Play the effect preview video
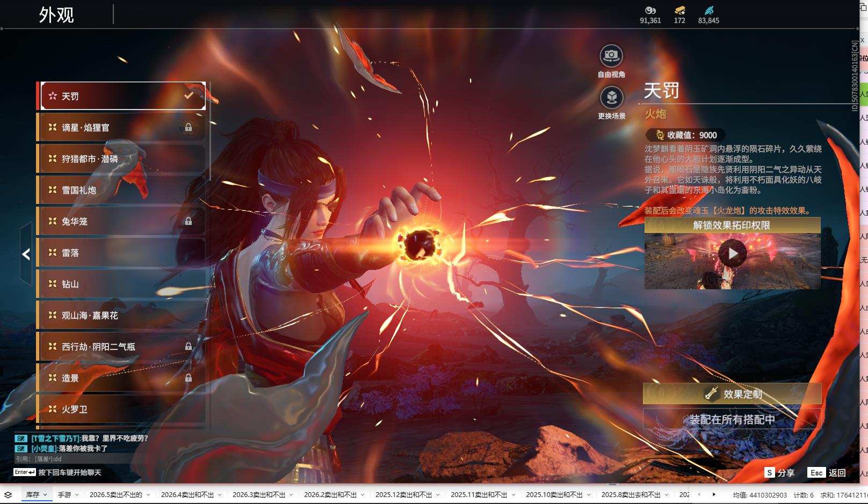The image size is (868, 504). 733,253
